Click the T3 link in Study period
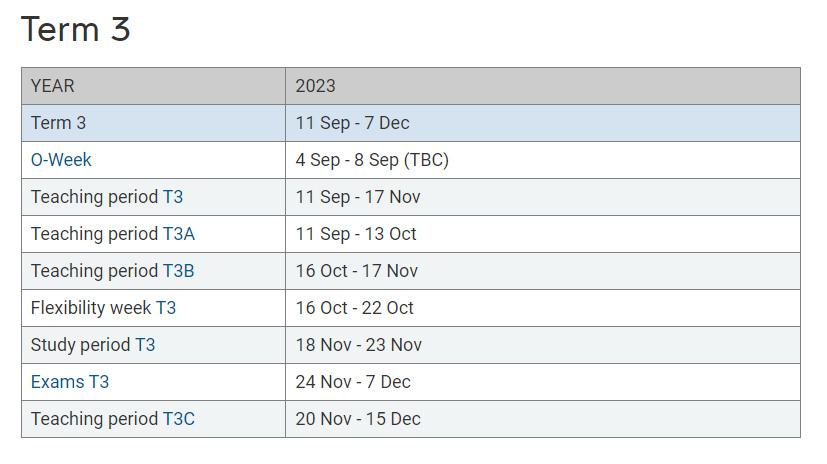 (146, 345)
